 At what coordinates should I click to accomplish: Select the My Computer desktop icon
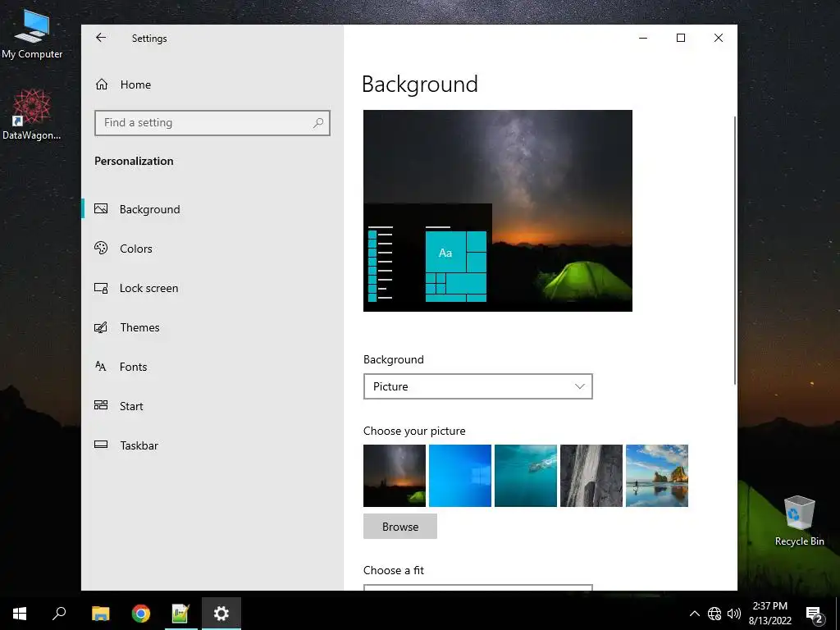pos(32,33)
